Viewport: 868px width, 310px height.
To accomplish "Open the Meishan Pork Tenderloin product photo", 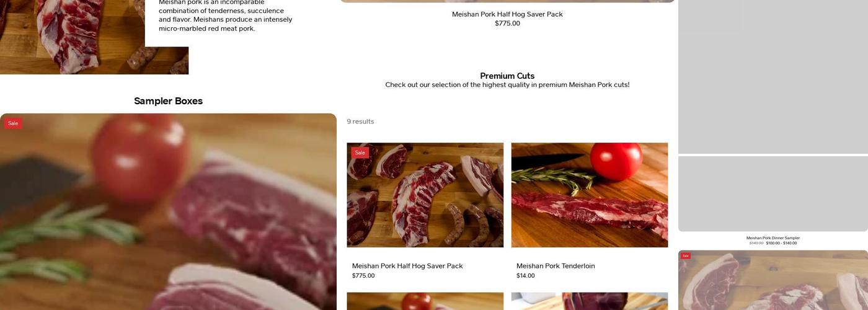I will click(589, 195).
